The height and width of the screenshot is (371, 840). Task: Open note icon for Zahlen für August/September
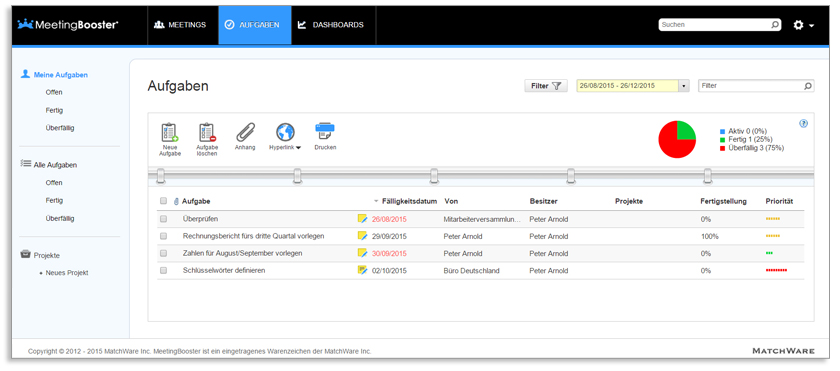pyautogui.click(x=363, y=253)
